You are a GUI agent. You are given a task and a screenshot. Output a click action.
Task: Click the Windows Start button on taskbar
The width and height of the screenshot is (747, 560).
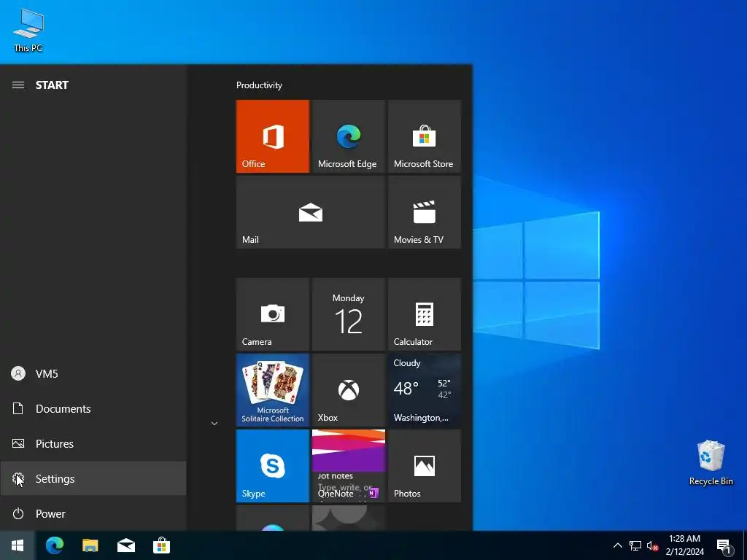18,545
